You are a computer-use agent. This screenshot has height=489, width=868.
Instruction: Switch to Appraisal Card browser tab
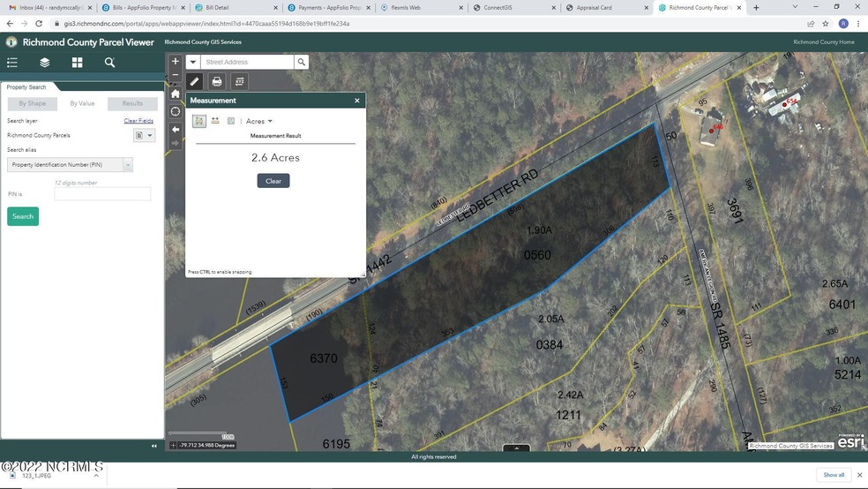606,8
